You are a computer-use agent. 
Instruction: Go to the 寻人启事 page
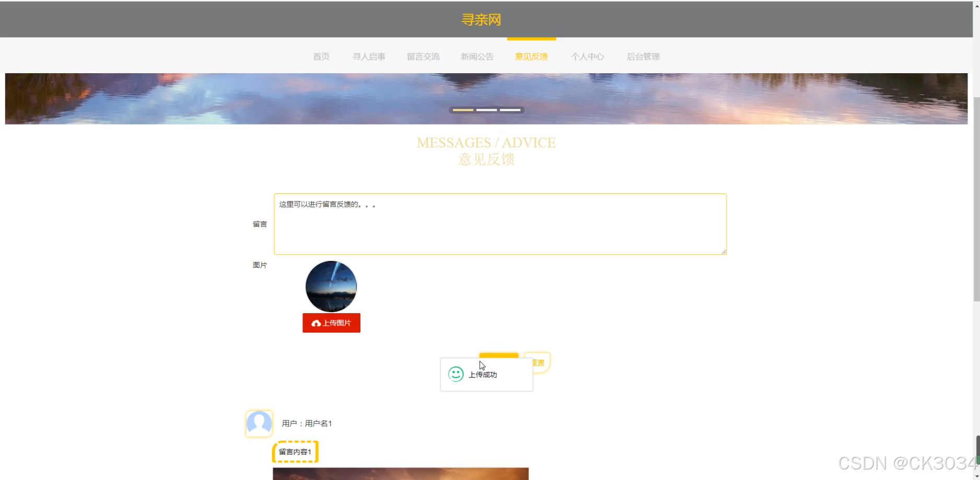369,56
